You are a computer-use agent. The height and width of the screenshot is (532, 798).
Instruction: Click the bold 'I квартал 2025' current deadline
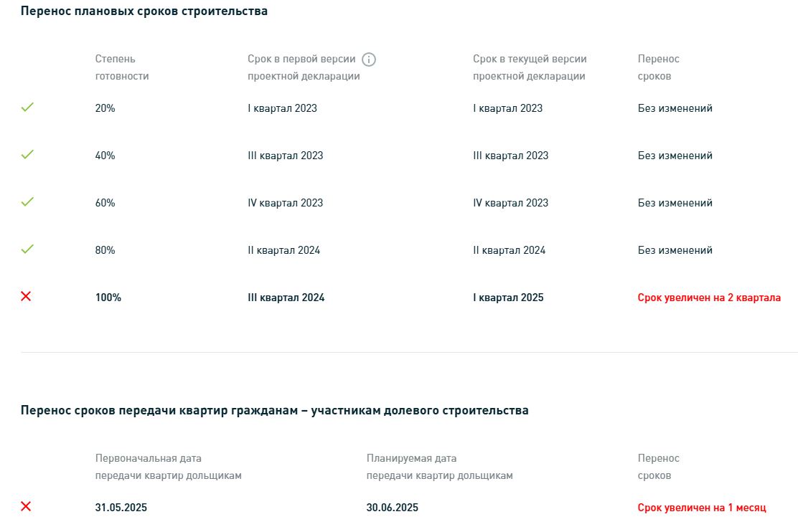tap(508, 298)
